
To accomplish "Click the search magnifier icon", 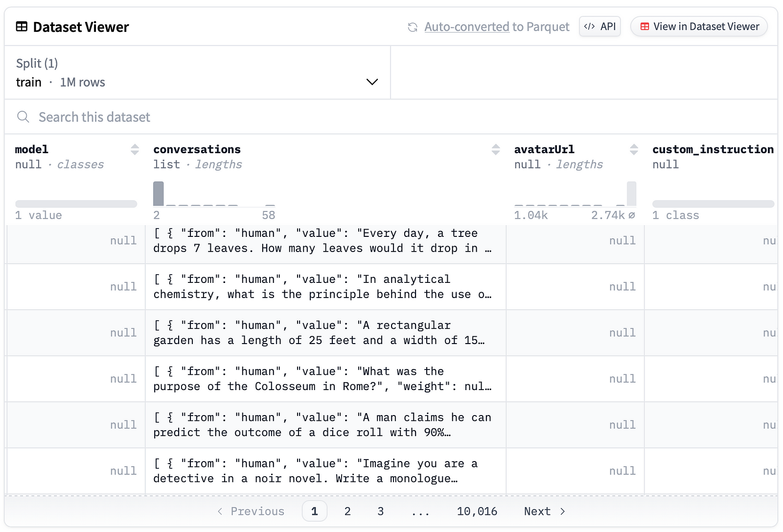I will point(23,117).
